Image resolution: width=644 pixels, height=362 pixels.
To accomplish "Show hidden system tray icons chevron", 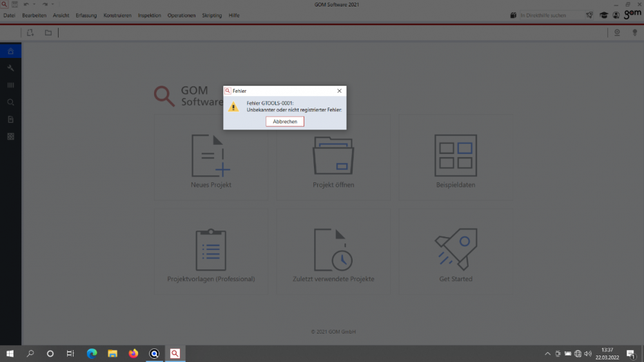I will (547, 354).
